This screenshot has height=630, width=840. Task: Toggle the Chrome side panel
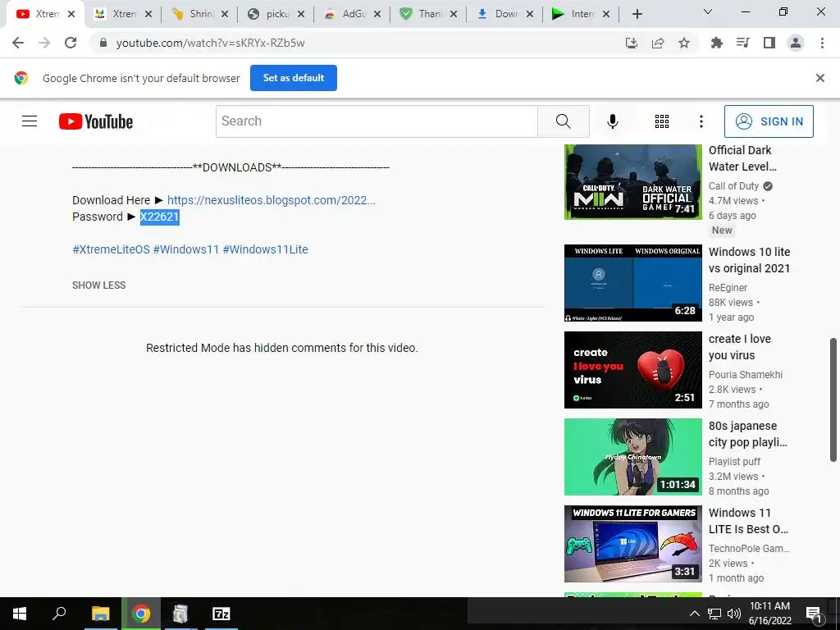[x=769, y=43]
